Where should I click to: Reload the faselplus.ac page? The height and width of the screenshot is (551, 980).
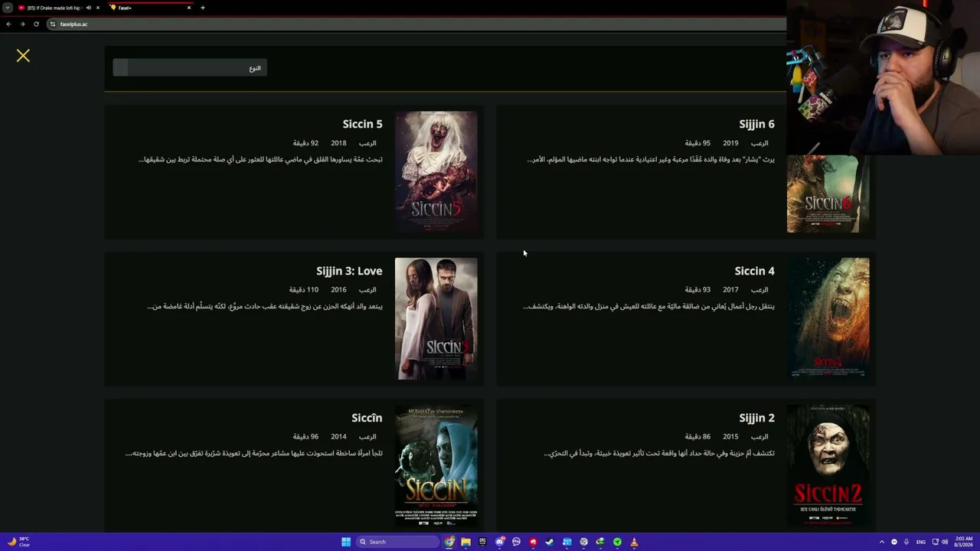(36, 24)
